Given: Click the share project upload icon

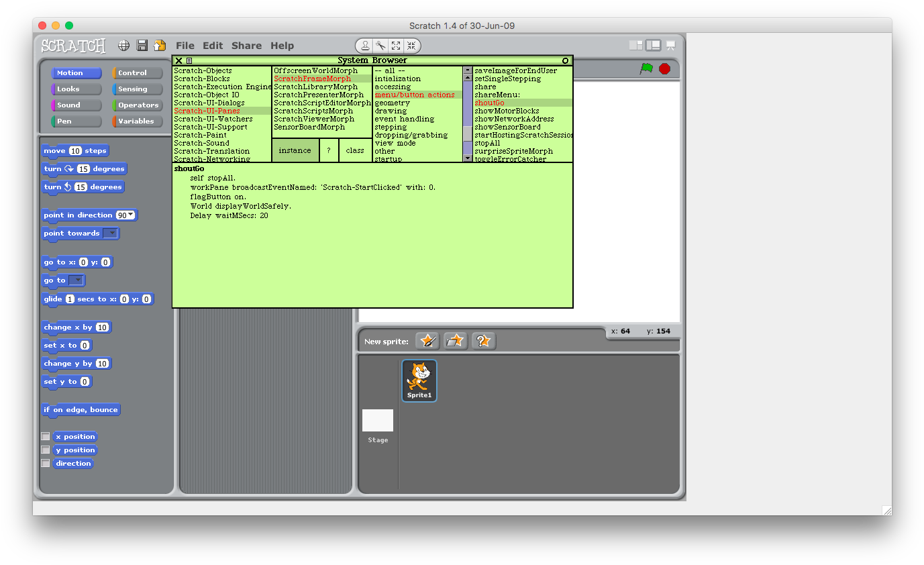Looking at the screenshot, I should [x=159, y=46].
